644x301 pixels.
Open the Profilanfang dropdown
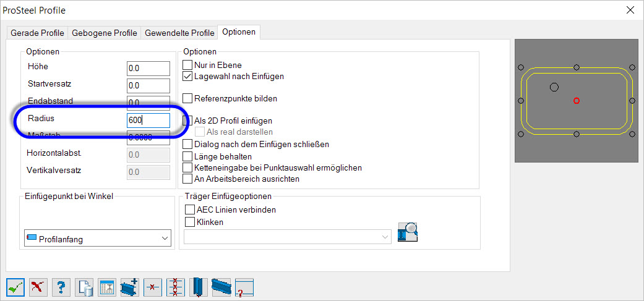98,238
